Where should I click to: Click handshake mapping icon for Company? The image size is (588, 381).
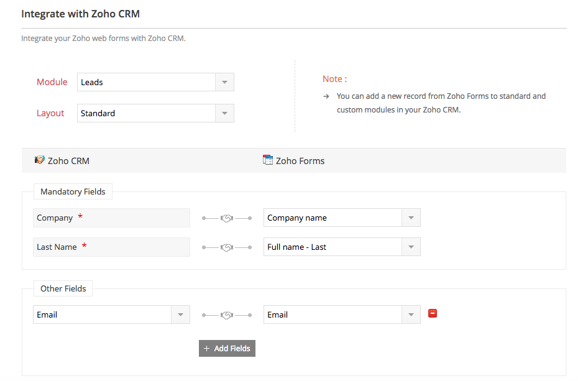click(227, 218)
